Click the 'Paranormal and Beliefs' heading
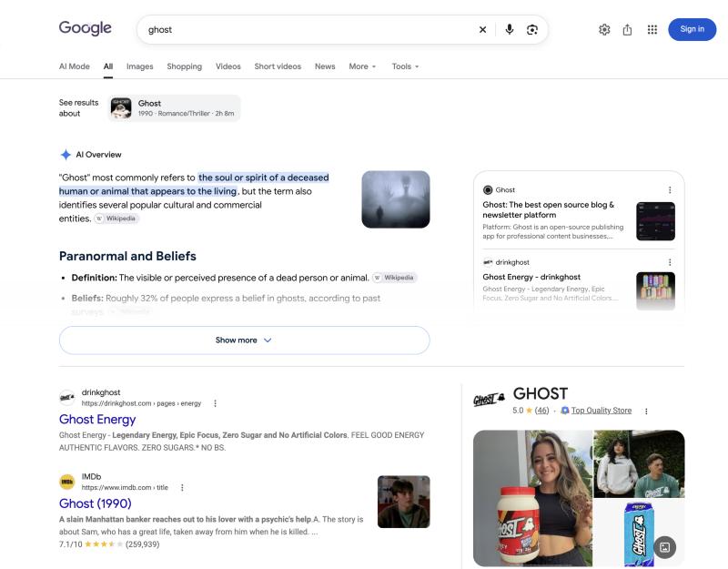The image size is (728, 569). pyautogui.click(x=127, y=257)
